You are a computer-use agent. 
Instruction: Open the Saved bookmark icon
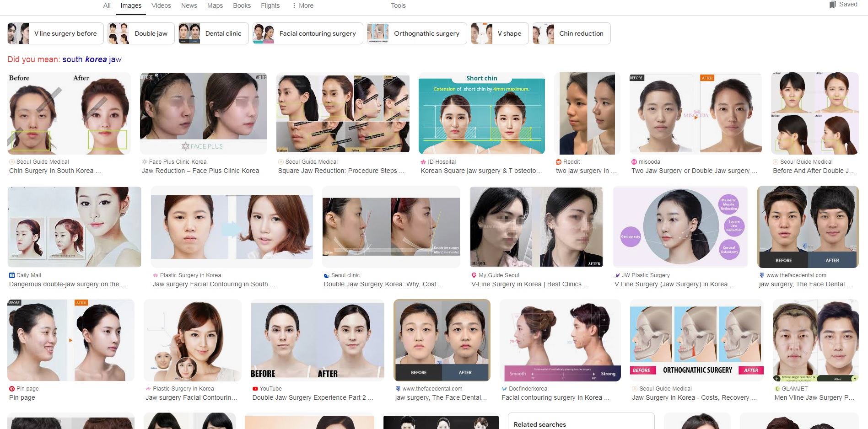pyautogui.click(x=833, y=5)
